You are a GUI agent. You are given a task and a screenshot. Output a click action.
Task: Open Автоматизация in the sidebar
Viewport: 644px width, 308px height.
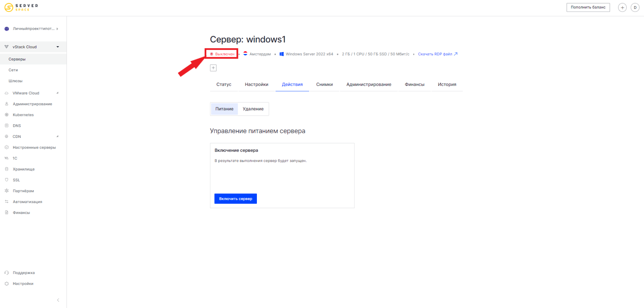(28, 202)
